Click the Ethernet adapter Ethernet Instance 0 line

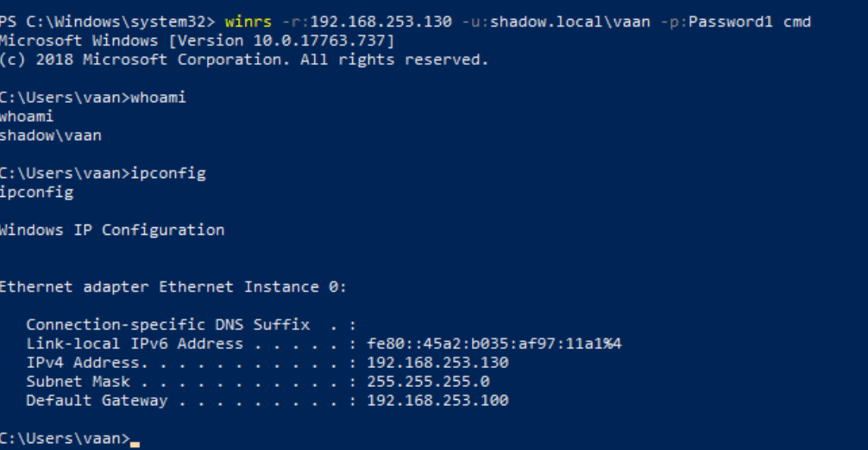click(x=173, y=287)
